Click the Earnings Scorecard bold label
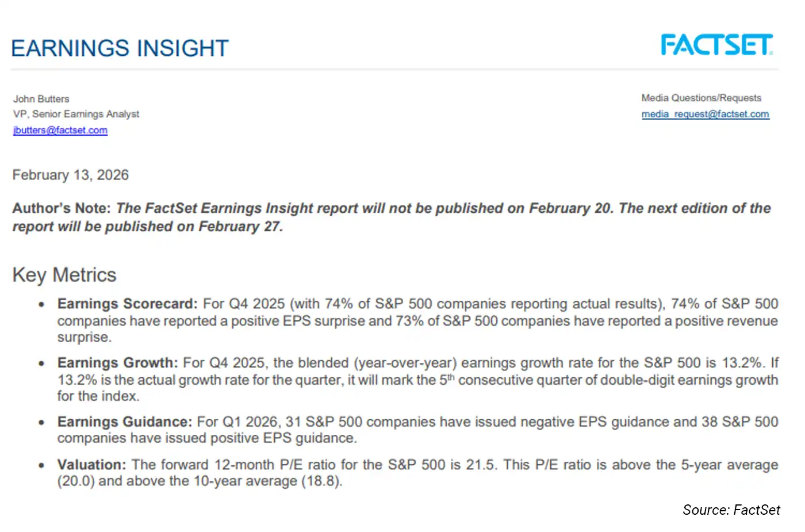Image resolution: width=805 pixels, height=532 pixels. pyautogui.click(x=127, y=304)
